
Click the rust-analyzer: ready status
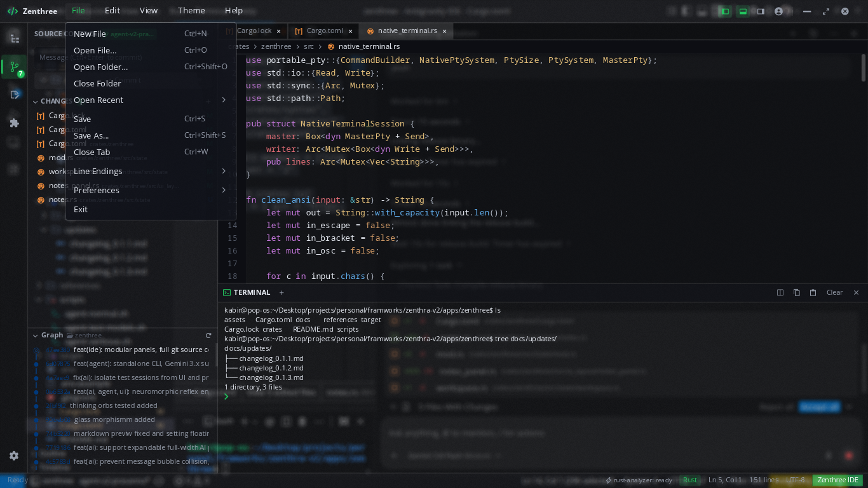(x=639, y=480)
